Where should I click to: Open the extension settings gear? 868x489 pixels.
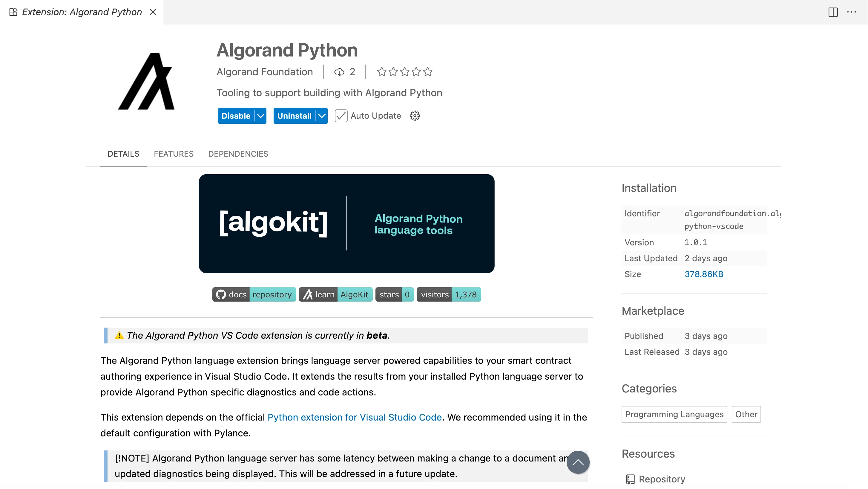coord(415,116)
